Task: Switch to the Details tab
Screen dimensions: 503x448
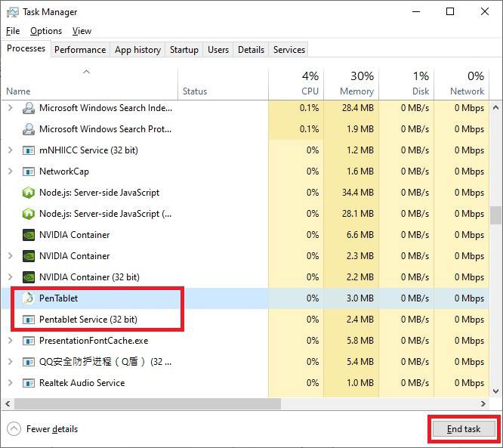Action: (251, 50)
